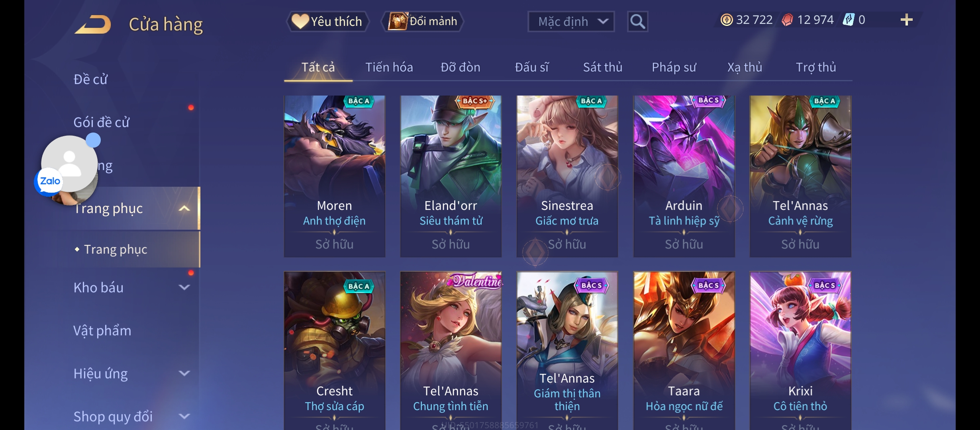Open Yêu thích heart favorites
Viewport: 980px width, 430px height.
pyautogui.click(x=327, y=21)
